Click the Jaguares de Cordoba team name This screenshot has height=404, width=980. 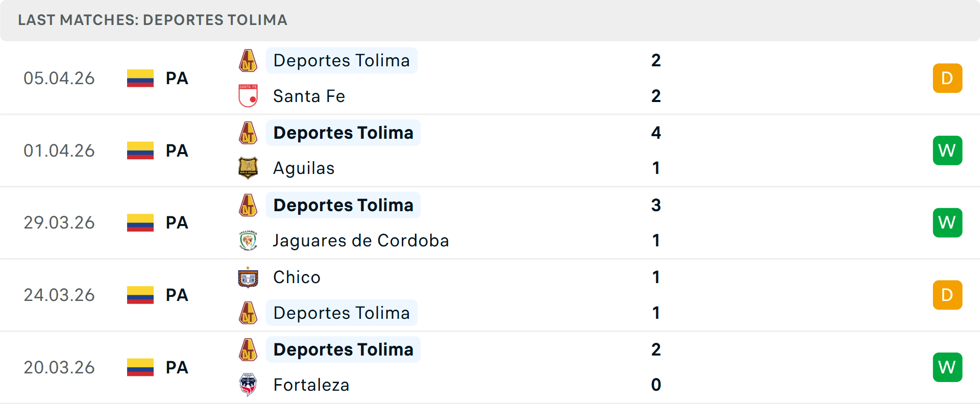click(x=360, y=240)
